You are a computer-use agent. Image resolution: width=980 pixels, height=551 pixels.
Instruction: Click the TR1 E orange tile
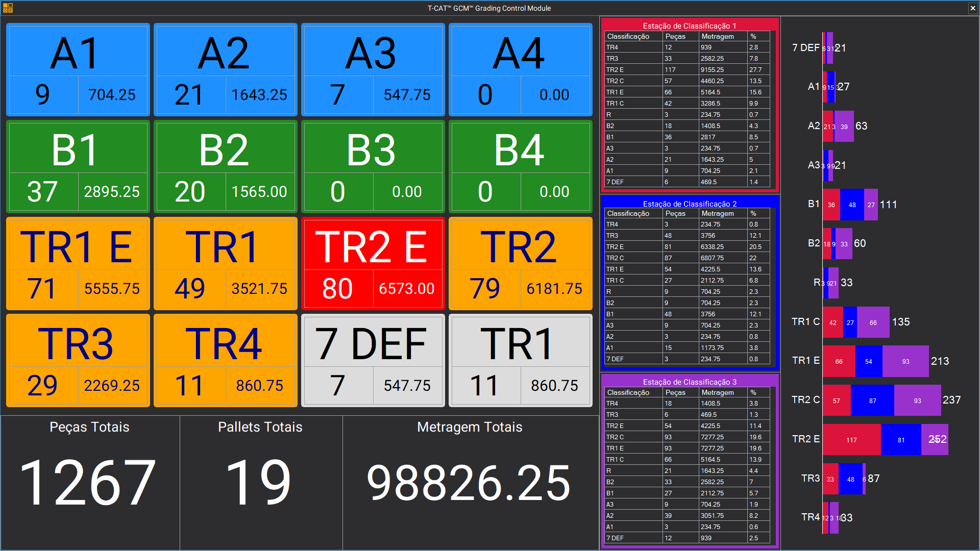click(78, 264)
